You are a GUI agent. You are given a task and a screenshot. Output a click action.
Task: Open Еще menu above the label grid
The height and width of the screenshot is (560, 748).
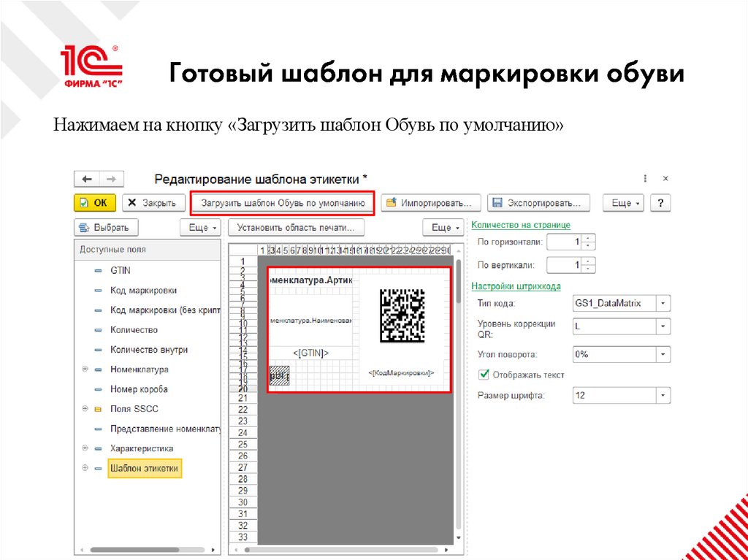pos(443,228)
